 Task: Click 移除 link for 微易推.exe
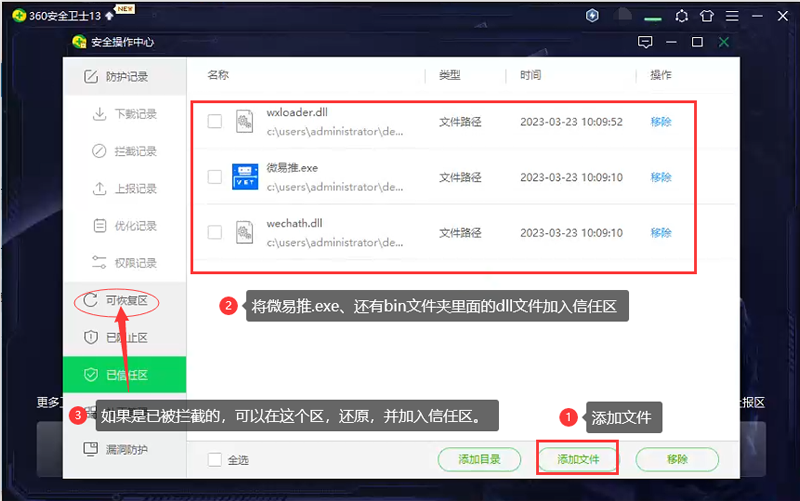(x=661, y=177)
